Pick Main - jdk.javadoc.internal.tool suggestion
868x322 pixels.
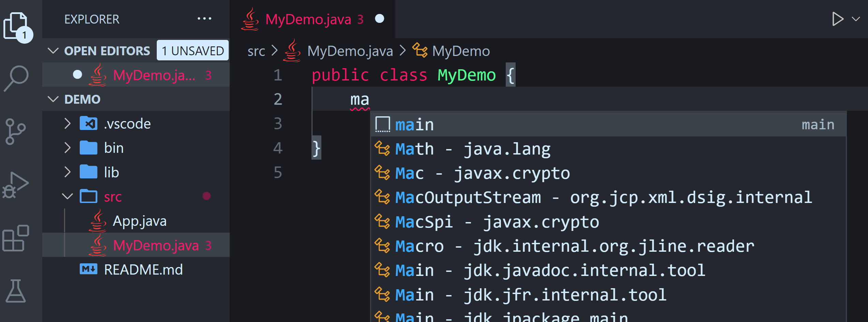608,270
